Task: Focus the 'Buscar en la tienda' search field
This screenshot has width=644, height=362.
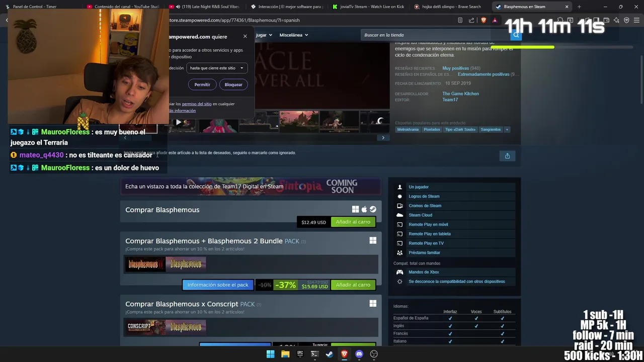Action: (x=435, y=35)
